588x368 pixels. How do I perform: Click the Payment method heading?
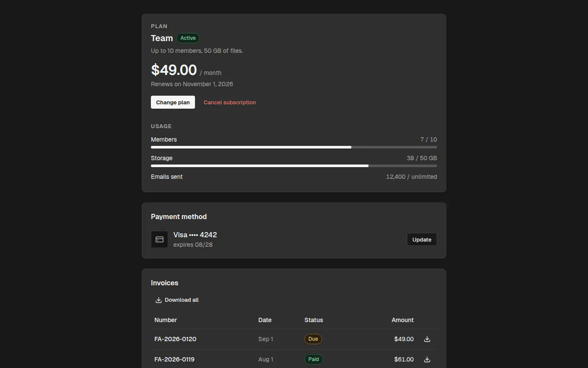[x=179, y=216]
